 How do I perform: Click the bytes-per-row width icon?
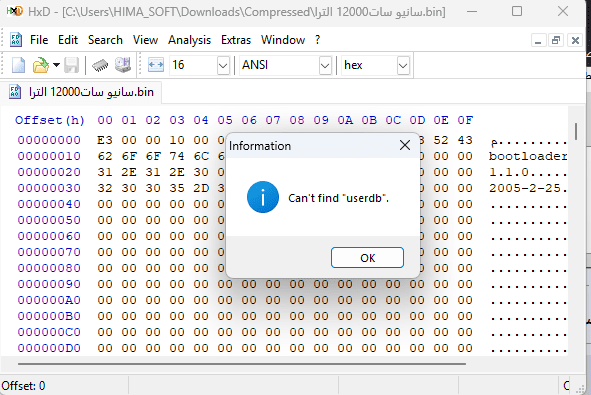(156, 65)
